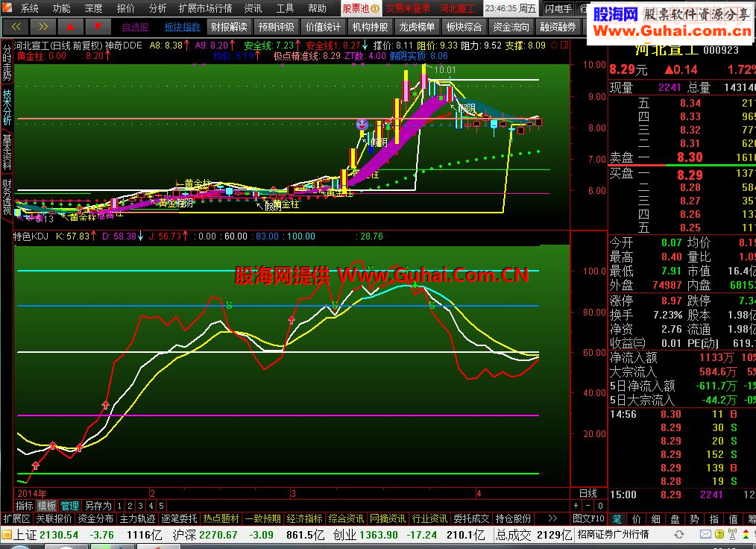The image size is (756, 549).
Task: Click the orange icon left of 上证 in status bar
Action: click(x=7, y=535)
